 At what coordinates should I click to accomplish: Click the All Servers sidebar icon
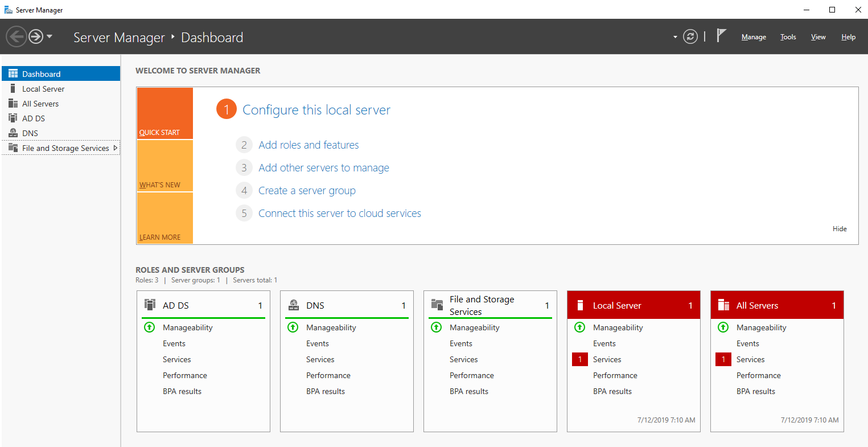pos(13,104)
